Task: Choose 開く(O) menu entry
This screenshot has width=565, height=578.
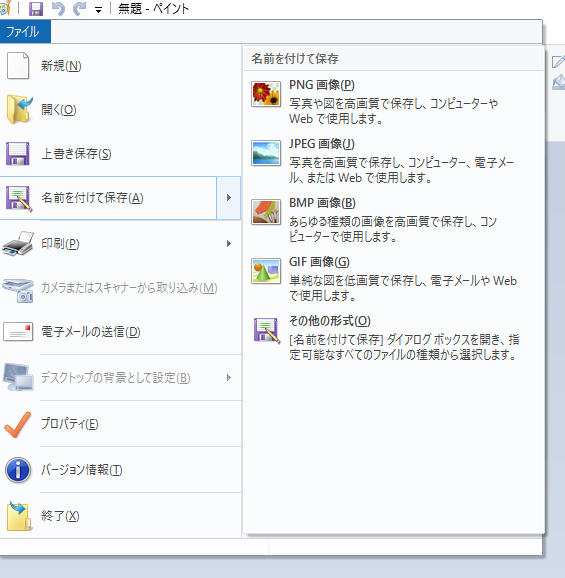Action: tap(120, 110)
